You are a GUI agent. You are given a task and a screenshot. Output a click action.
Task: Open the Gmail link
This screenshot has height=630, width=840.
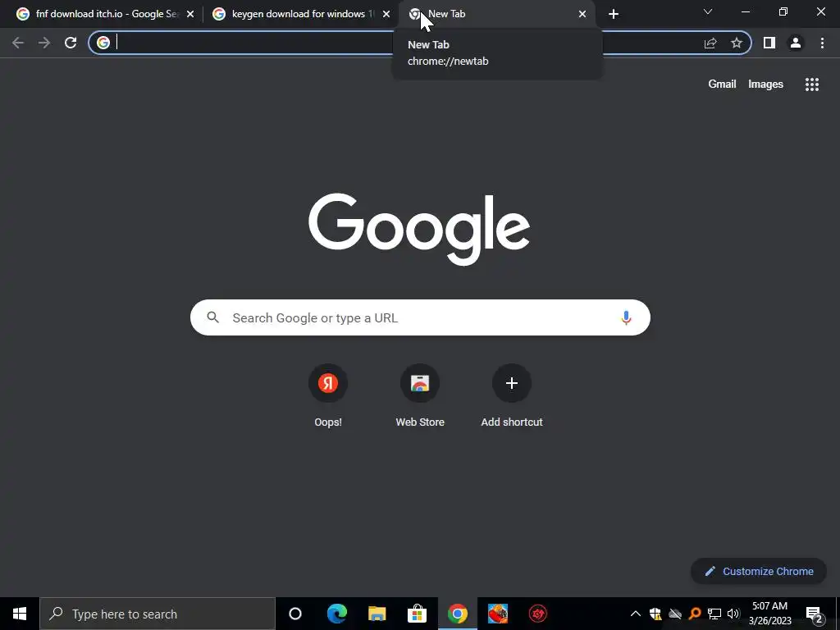(722, 84)
